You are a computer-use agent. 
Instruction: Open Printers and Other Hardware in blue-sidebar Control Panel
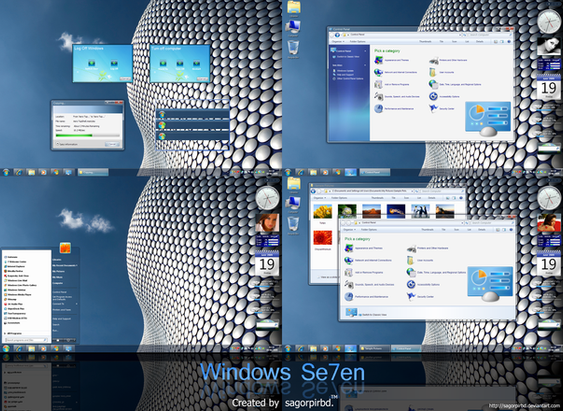(x=448, y=60)
